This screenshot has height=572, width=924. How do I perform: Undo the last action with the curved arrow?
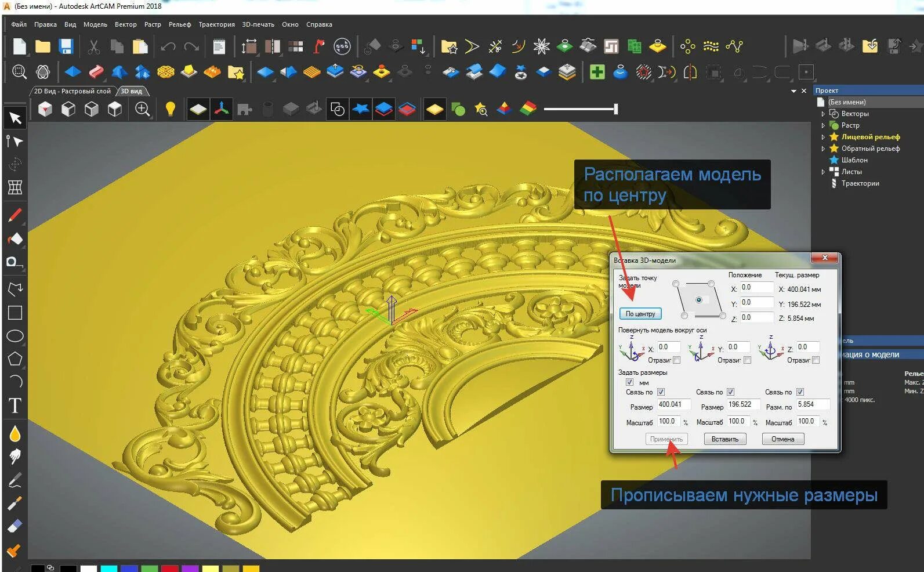coord(168,46)
